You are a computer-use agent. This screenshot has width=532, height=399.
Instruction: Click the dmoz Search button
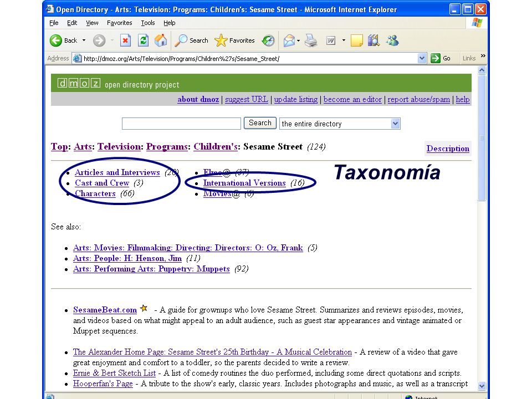pos(260,123)
